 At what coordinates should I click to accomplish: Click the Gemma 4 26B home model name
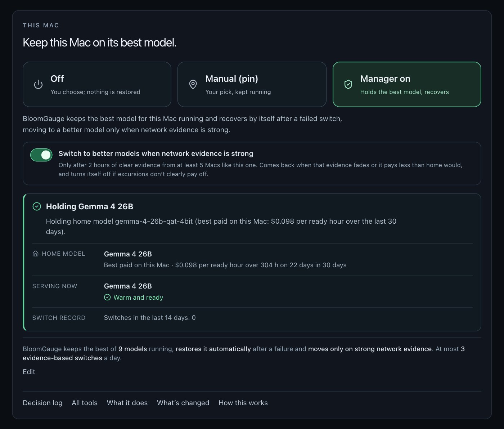coord(128,254)
